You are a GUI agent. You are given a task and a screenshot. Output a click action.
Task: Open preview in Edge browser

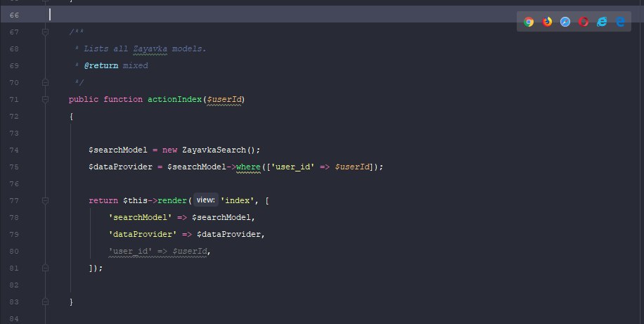620,22
